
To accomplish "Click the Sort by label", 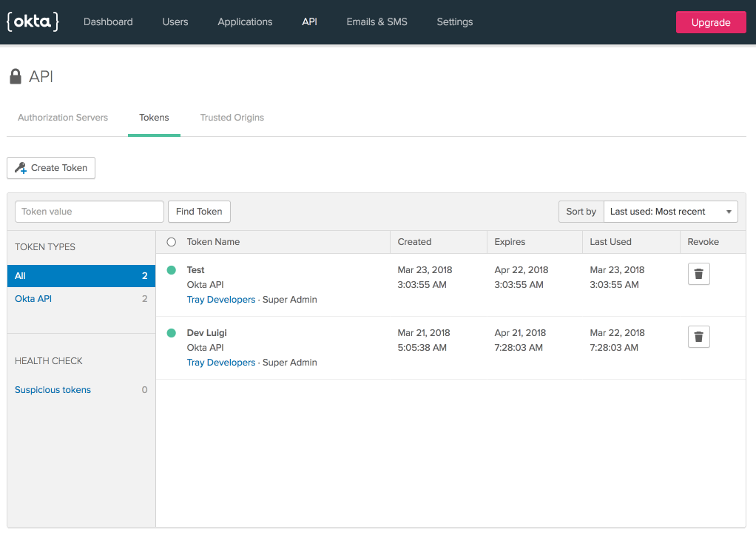I will coord(581,212).
